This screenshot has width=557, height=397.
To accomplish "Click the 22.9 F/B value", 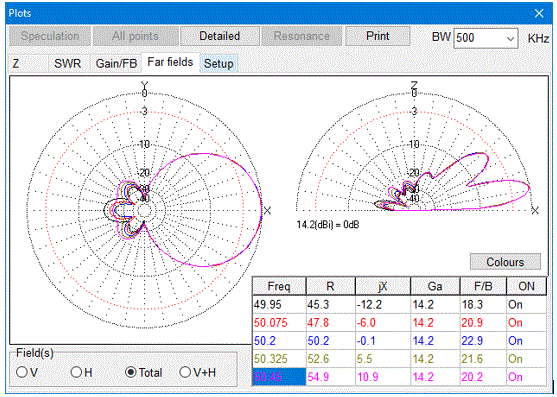I will click(472, 341).
